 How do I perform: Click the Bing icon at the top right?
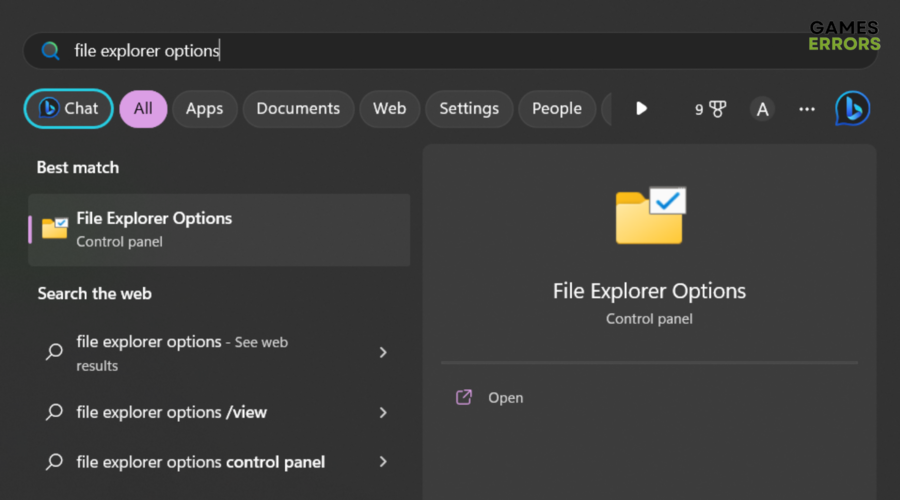pyautogui.click(x=852, y=109)
